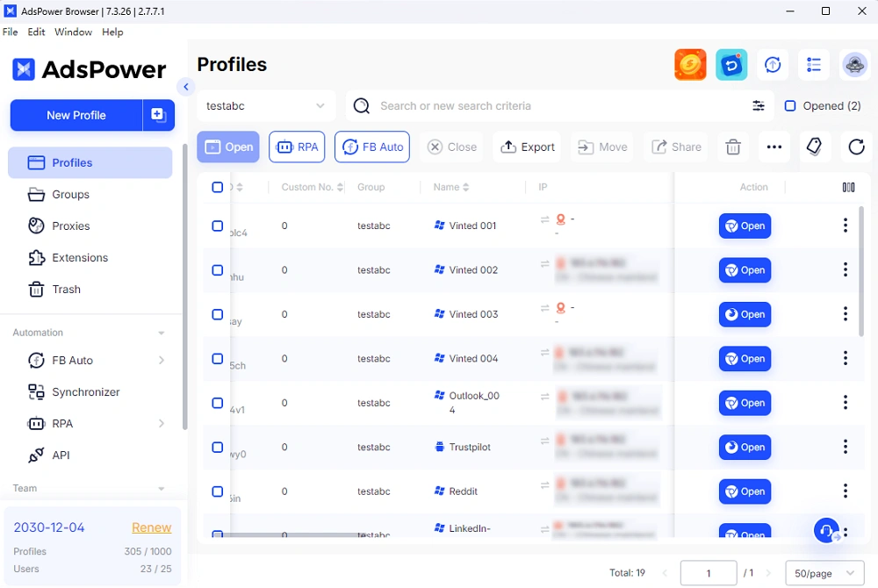Expand the RPA submenu arrow in the sidebar
This screenshot has height=588, width=878.
(162, 424)
